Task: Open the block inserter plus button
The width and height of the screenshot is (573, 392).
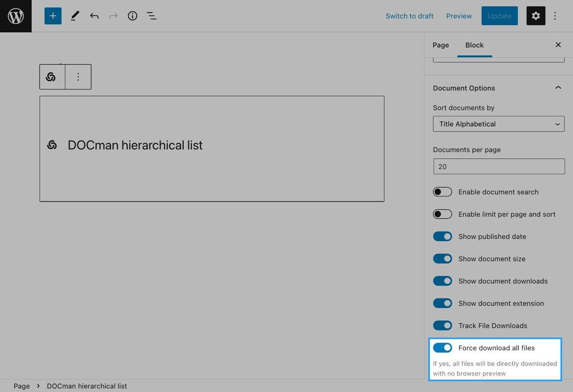Action: [53, 16]
